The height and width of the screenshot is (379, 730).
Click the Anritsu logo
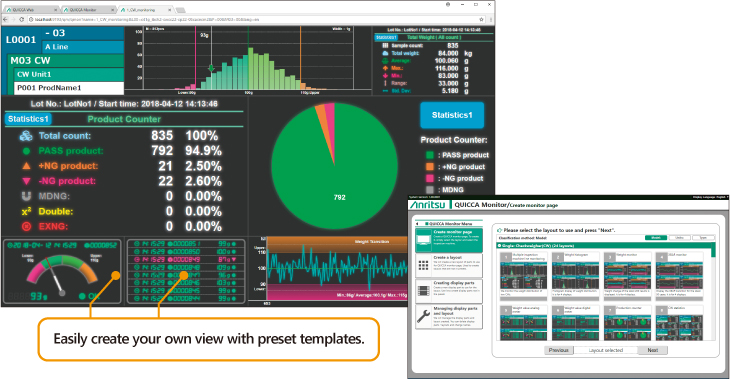coord(427,205)
